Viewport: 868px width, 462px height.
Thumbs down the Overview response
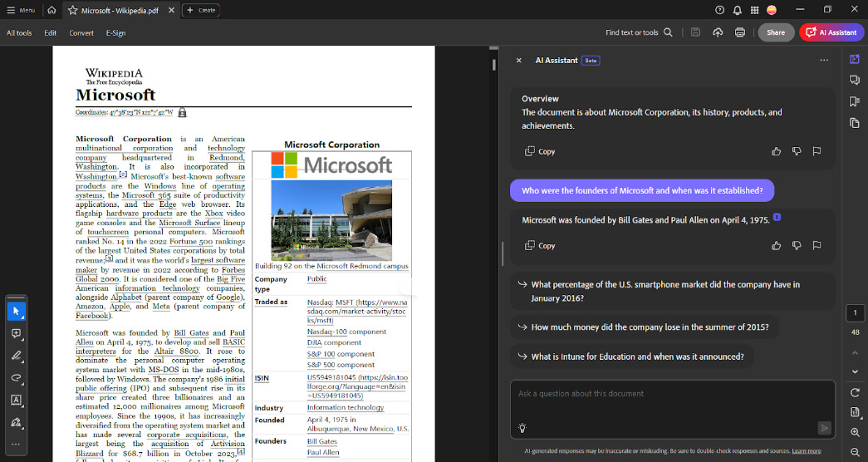[797, 151]
